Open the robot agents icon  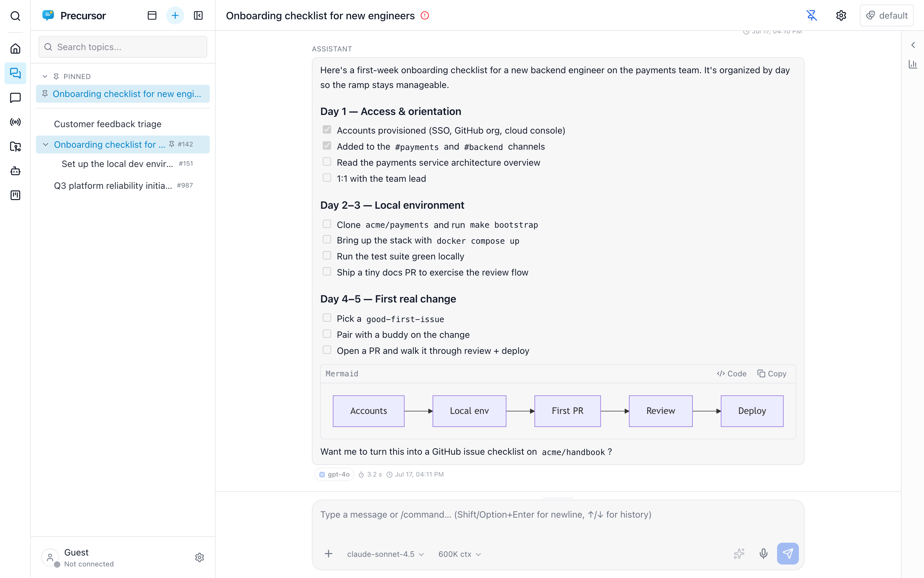[15, 171]
